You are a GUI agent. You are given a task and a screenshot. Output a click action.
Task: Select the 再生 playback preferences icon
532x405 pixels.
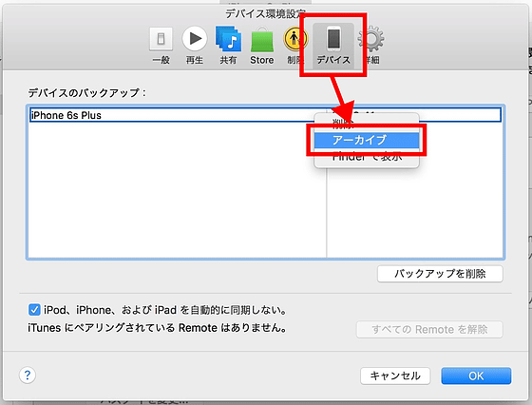pyautogui.click(x=195, y=46)
